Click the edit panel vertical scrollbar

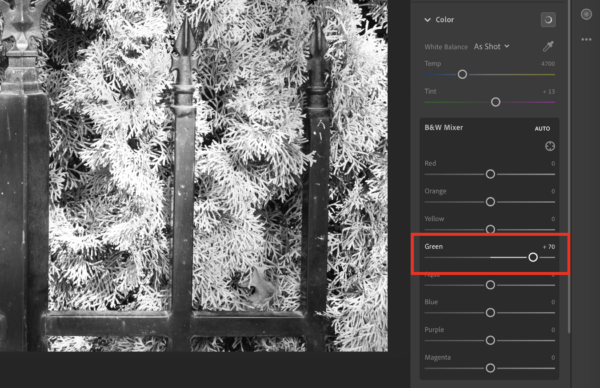(569, 166)
